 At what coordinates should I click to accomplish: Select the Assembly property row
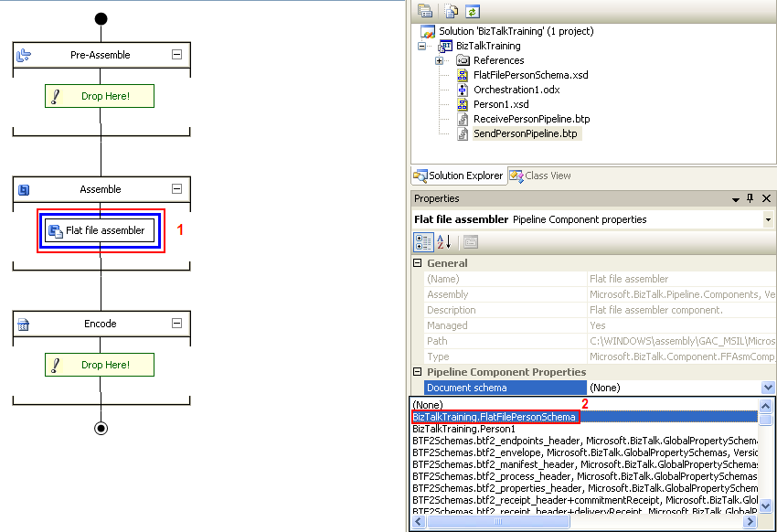pos(600,294)
